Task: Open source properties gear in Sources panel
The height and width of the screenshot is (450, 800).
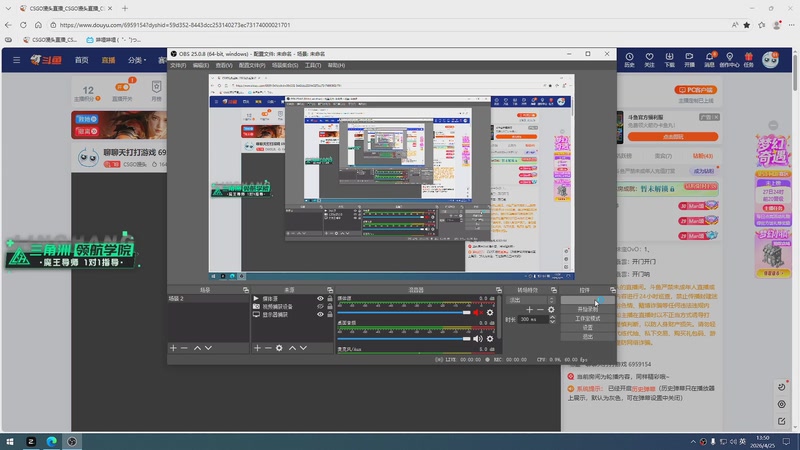Action: click(279, 348)
